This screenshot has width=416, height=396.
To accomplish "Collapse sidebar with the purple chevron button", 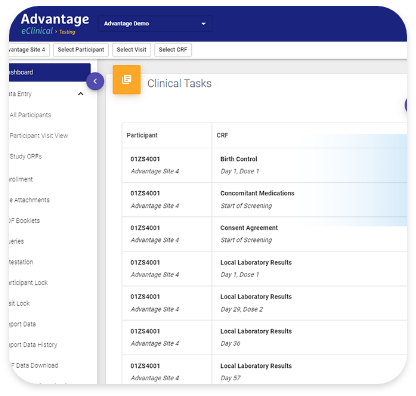I will point(95,81).
